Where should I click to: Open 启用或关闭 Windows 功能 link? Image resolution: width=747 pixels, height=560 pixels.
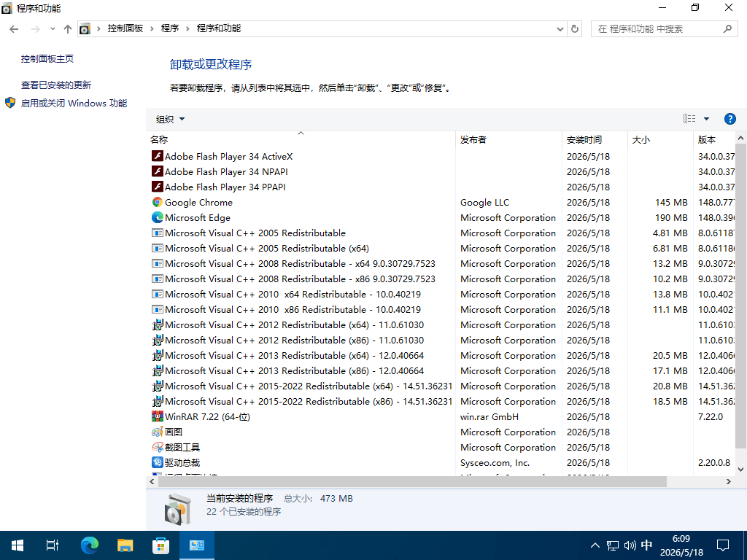pyautogui.click(x=74, y=103)
